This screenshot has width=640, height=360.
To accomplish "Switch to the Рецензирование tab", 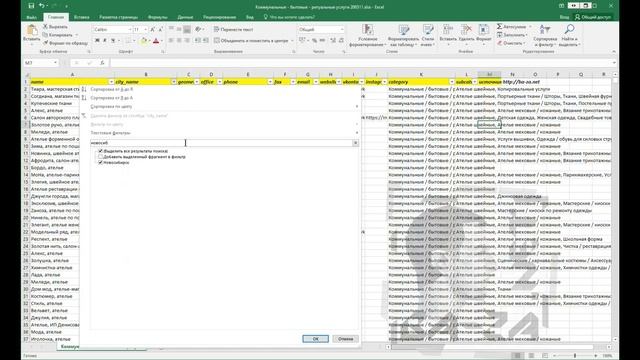I will (220, 17).
